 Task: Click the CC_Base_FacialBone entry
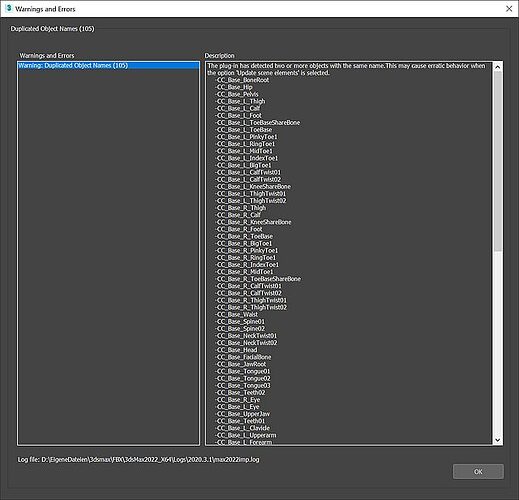(243, 357)
